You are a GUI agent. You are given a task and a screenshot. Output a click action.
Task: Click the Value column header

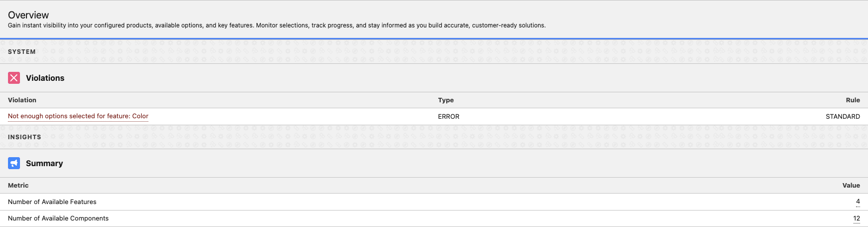point(851,185)
